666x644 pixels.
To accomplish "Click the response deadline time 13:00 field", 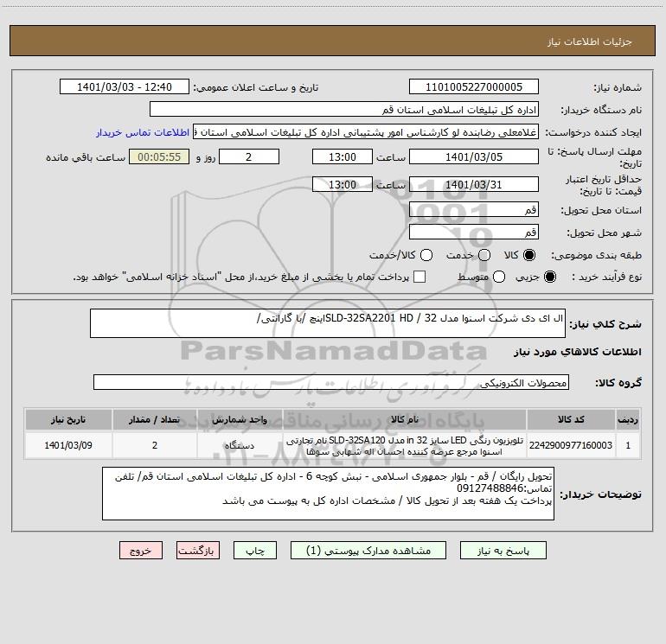I will (x=343, y=157).
